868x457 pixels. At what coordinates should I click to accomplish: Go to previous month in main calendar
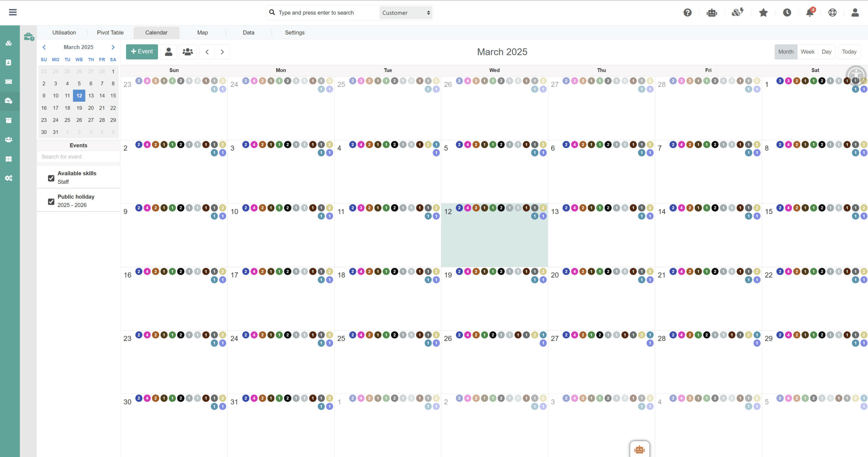point(207,52)
